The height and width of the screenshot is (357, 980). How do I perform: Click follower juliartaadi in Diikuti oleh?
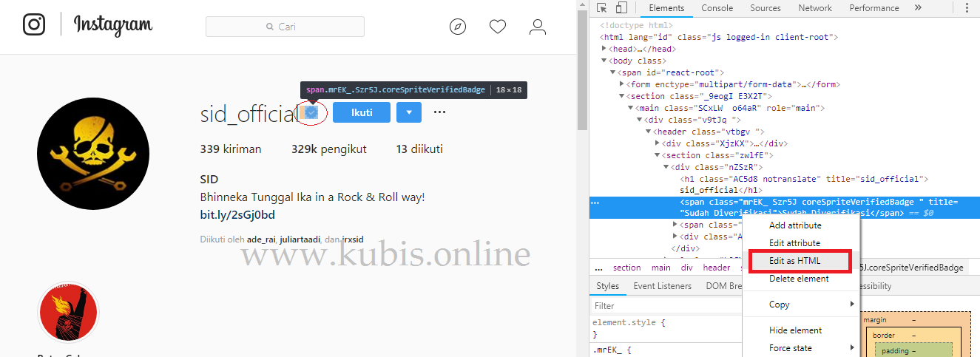click(x=301, y=239)
